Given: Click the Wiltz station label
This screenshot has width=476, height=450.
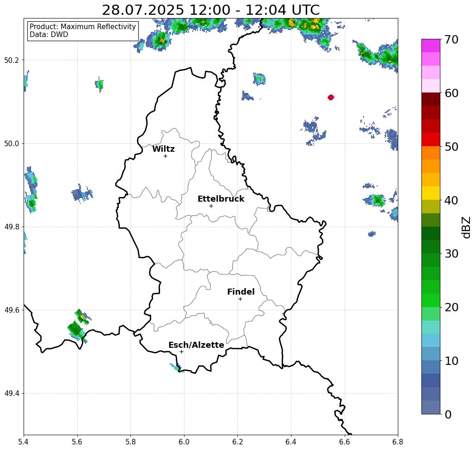Looking at the screenshot, I should point(163,149).
